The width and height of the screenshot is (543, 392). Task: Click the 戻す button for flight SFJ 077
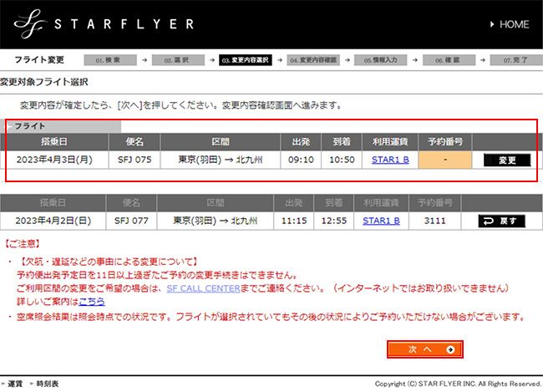[x=500, y=221]
